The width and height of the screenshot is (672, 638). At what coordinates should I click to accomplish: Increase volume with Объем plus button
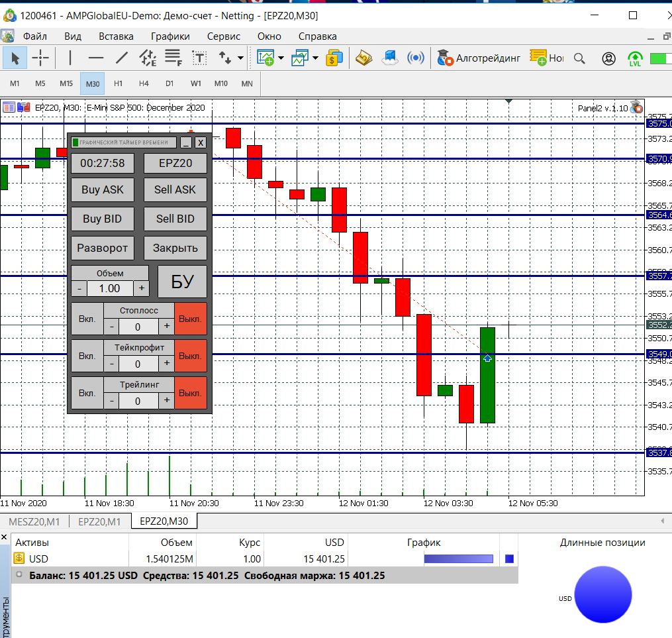142,289
